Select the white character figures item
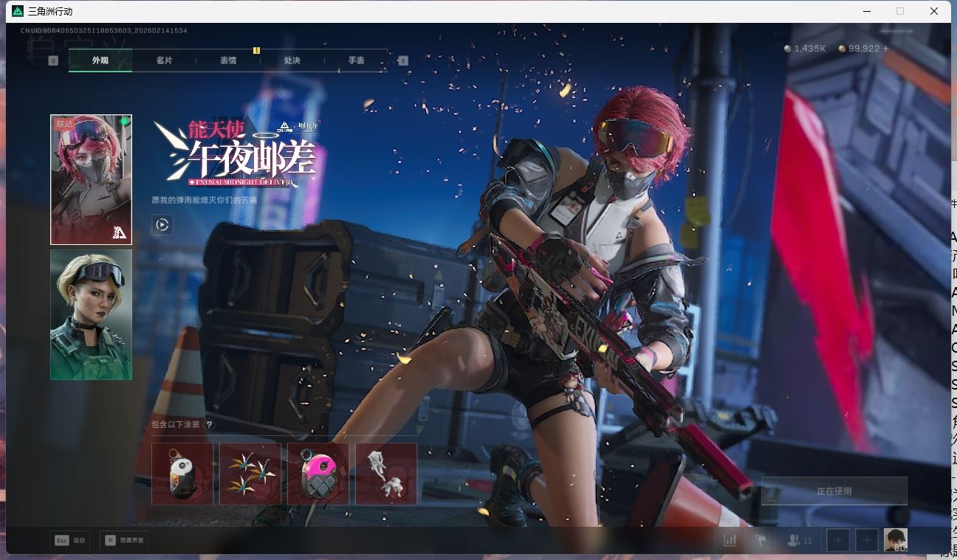The height and width of the screenshot is (560, 957). coord(386,474)
